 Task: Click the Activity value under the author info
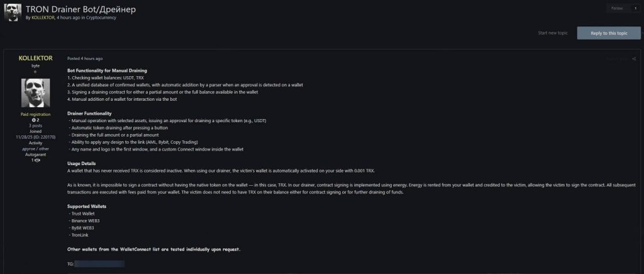(x=35, y=149)
